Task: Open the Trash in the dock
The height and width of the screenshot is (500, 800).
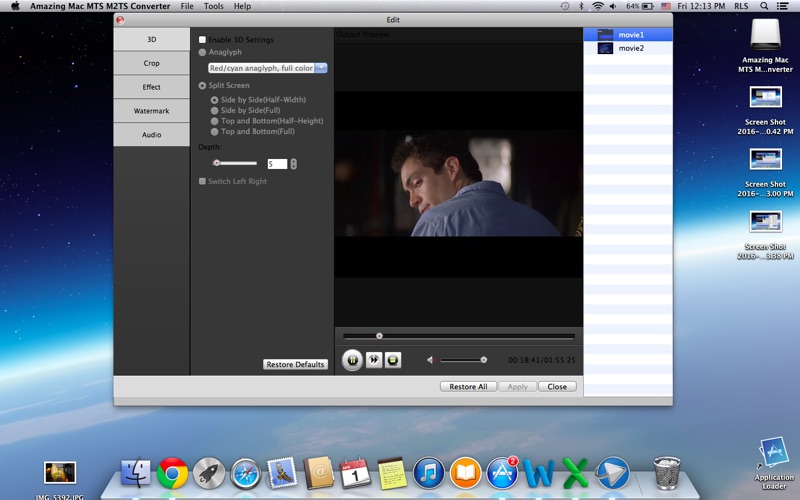Action: 667,473
